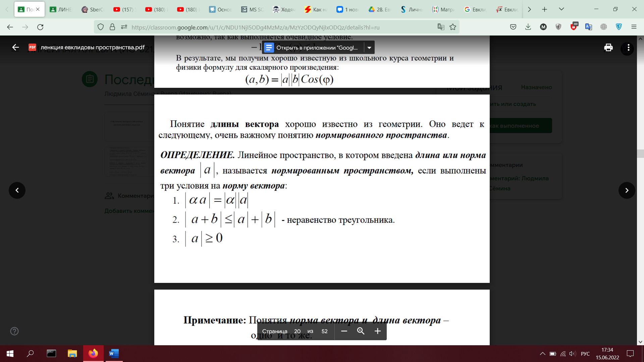
Task: Show hidden system tray icons
Action: point(542,354)
